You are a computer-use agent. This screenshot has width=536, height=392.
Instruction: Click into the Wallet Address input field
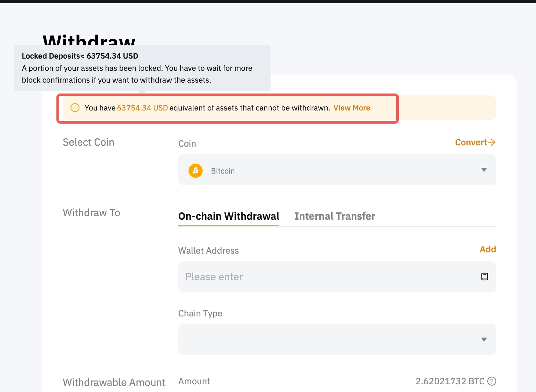[327, 277]
